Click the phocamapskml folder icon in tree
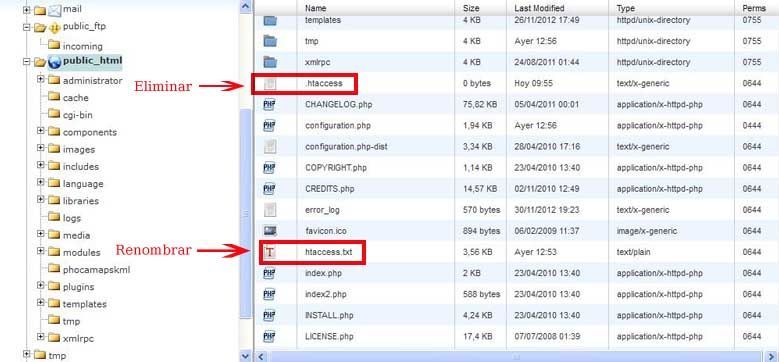This screenshot has height=362, width=779. coord(54,269)
